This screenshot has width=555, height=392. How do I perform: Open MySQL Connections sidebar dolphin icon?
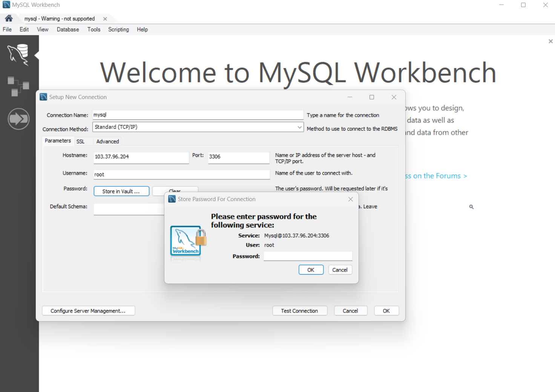[18, 55]
